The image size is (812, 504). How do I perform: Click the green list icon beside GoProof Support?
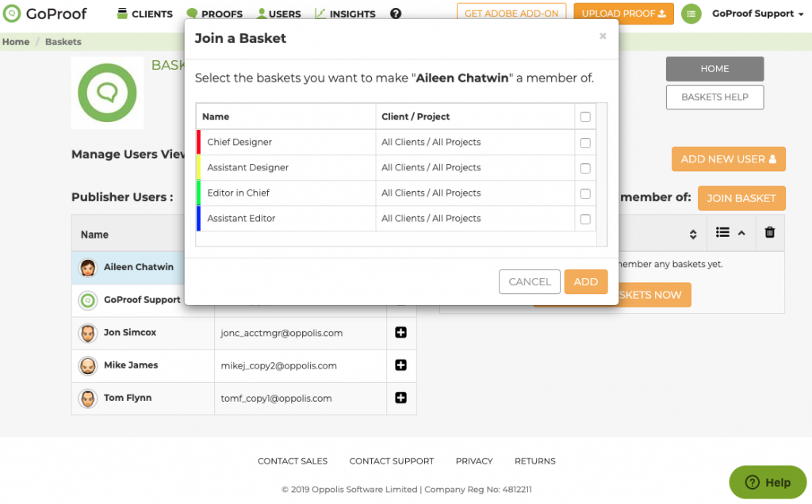[691, 14]
